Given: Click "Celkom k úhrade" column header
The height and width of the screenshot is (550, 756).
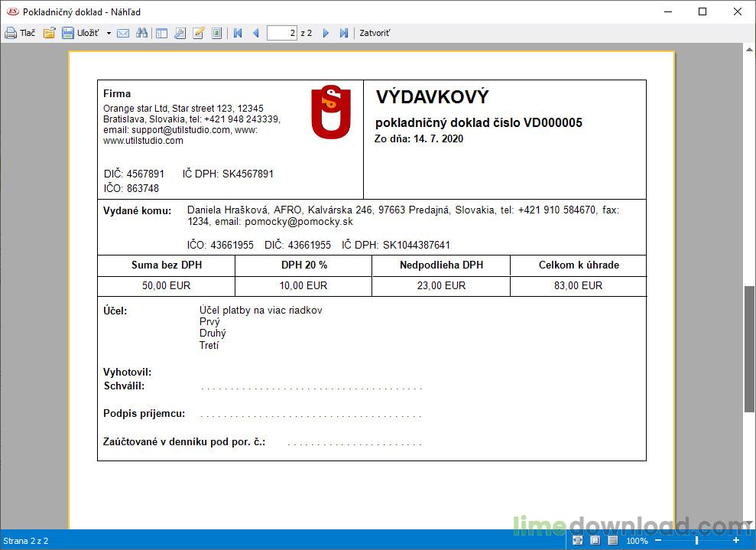Looking at the screenshot, I should point(579,265).
